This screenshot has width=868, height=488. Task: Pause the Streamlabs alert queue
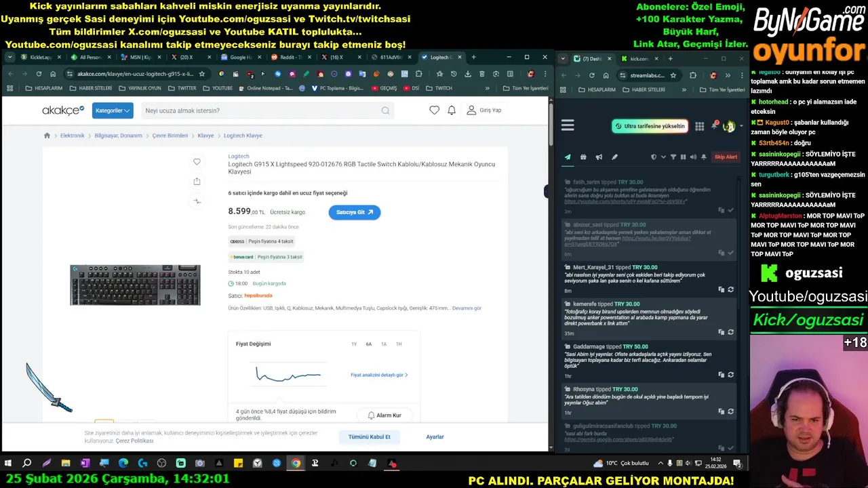683,157
